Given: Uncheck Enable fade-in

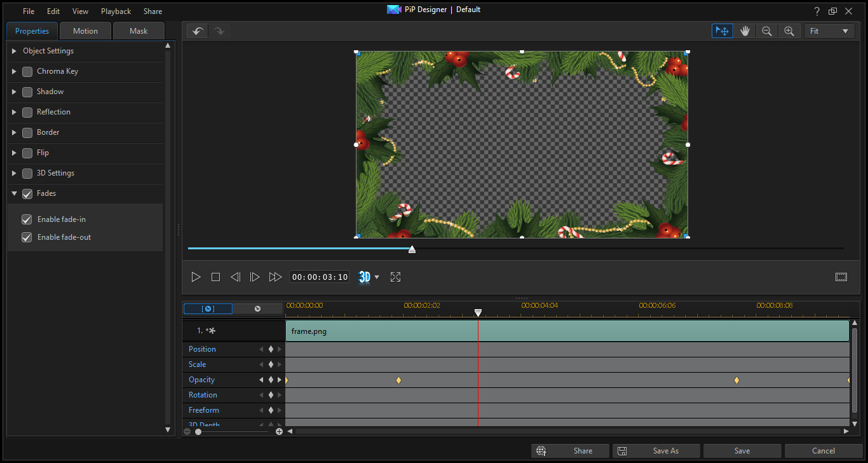Looking at the screenshot, I should click(27, 219).
